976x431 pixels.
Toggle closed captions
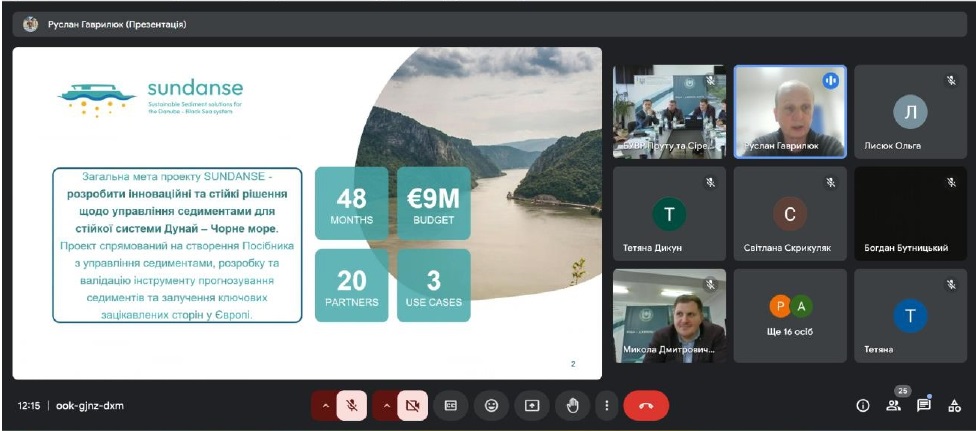tap(451, 406)
